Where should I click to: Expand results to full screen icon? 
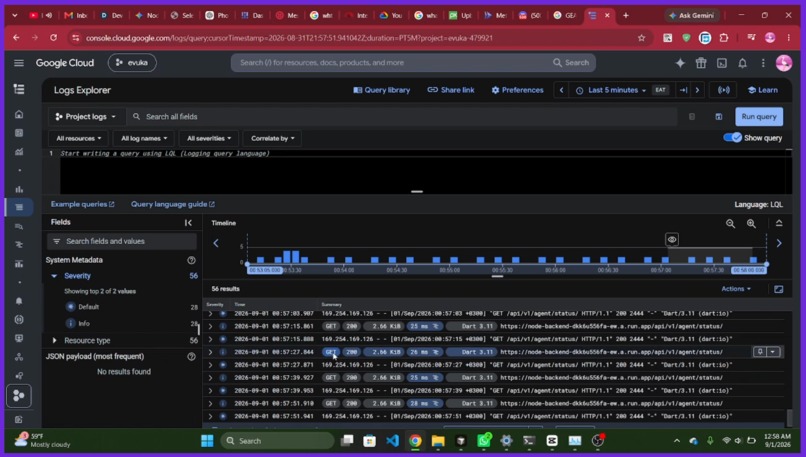click(779, 289)
